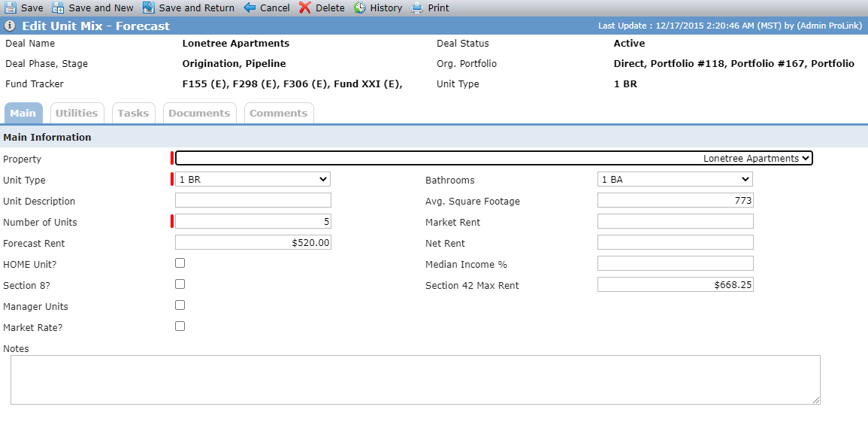Click the Save floppy disk icon
The height and width of the screenshot is (428, 868).
click(11, 8)
